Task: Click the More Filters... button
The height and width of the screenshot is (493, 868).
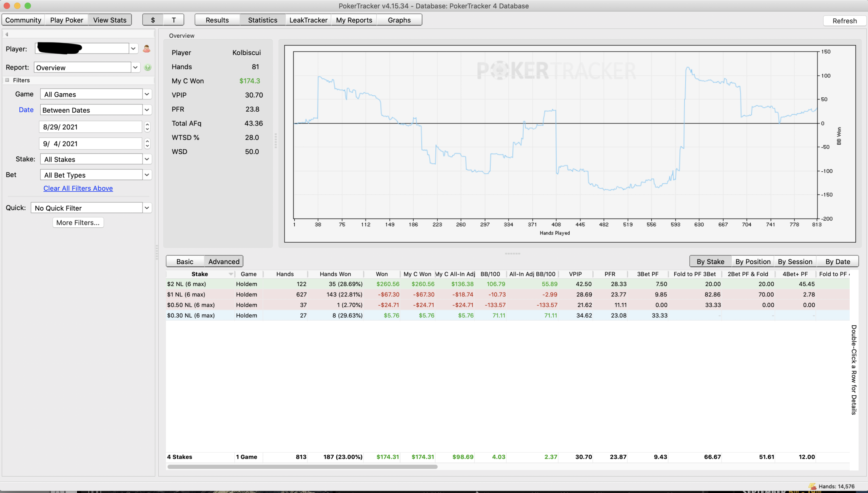Action: coord(78,223)
